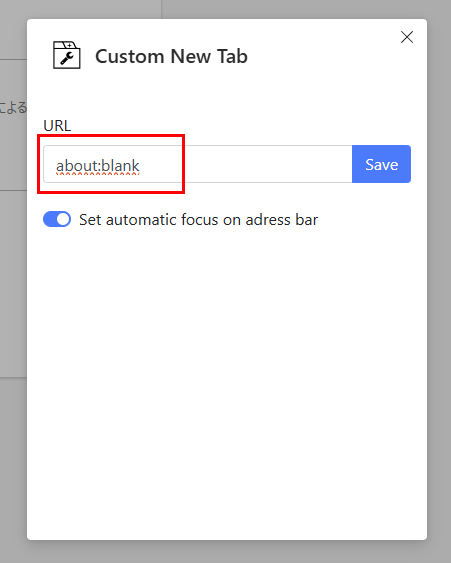Screen dimensions: 451x563
Task: Dismiss the popup with the X icon
Action: 407,37
